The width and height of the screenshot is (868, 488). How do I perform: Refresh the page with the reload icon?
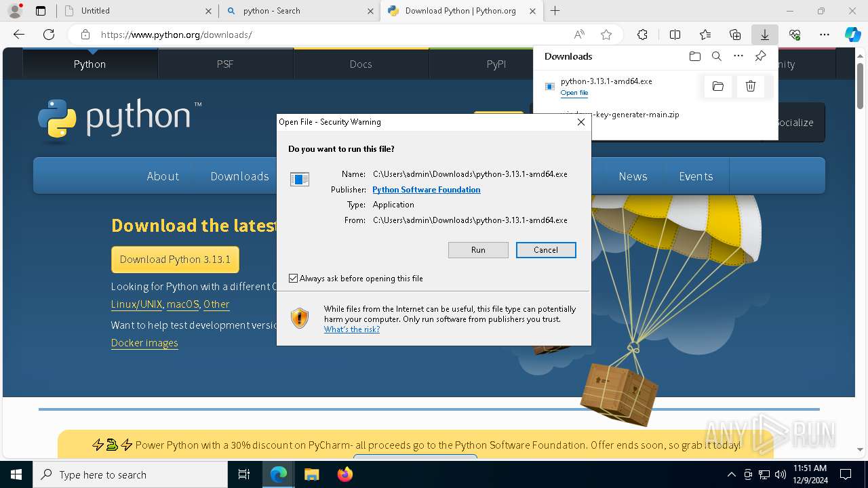49,35
